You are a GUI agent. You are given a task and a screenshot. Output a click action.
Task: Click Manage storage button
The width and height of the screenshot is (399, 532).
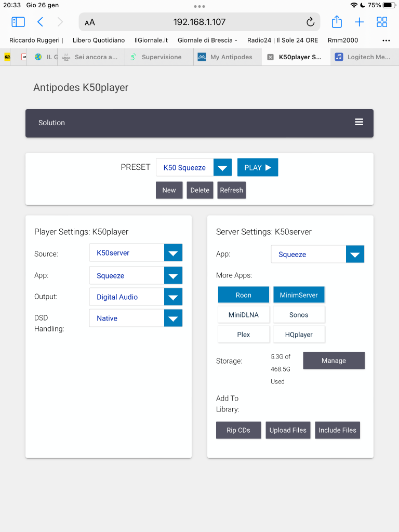(x=334, y=361)
